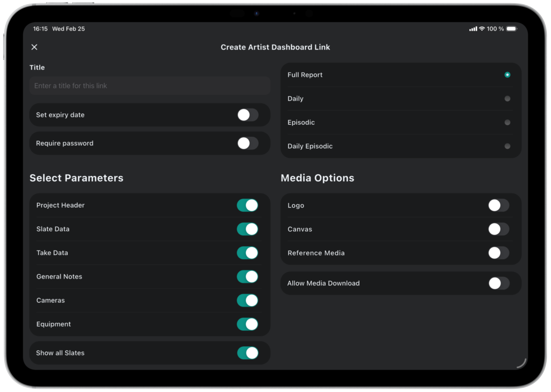
Task: Turn on Require password
Action: click(248, 144)
